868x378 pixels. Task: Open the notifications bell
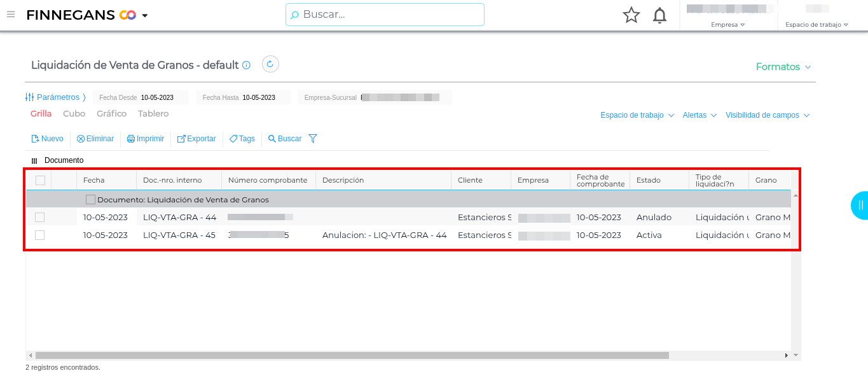[660, 15]
